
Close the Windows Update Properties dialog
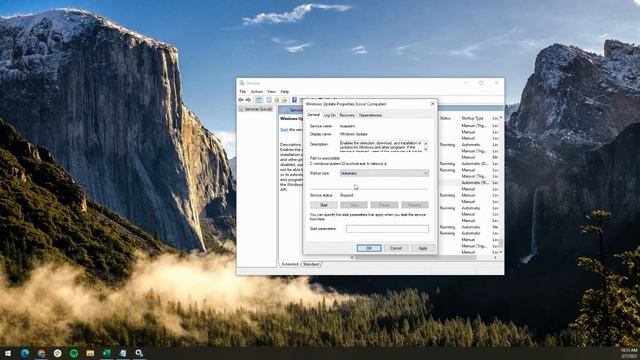click(433, 104)
